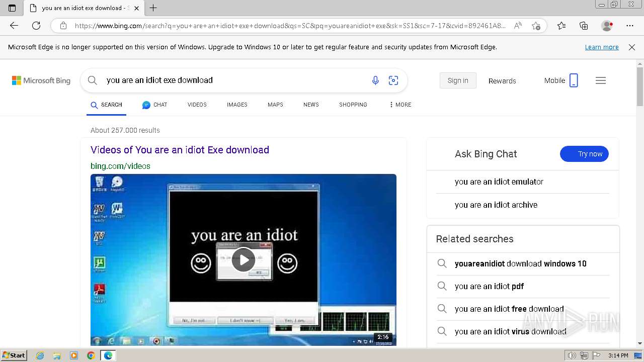Viewport: 644px width, 362px height.
Task: Dismiss the Edge unsupported notification bar
Action: 632,47
